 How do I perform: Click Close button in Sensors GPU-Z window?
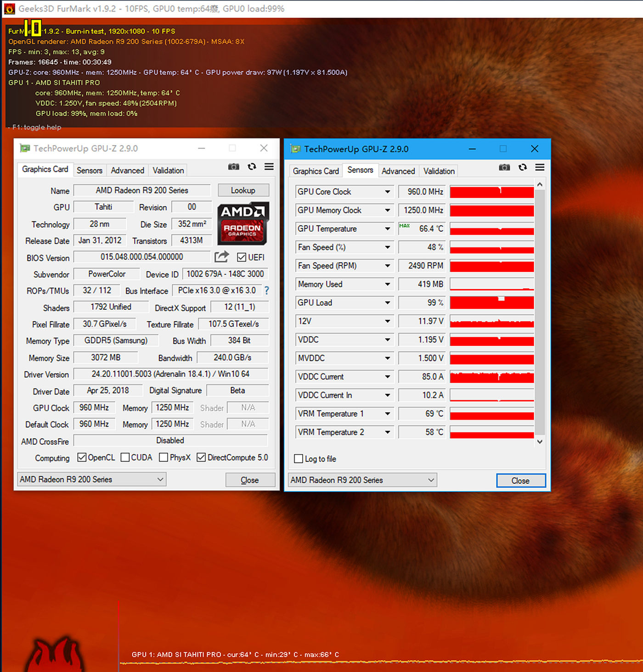click(x=521, y=481)
